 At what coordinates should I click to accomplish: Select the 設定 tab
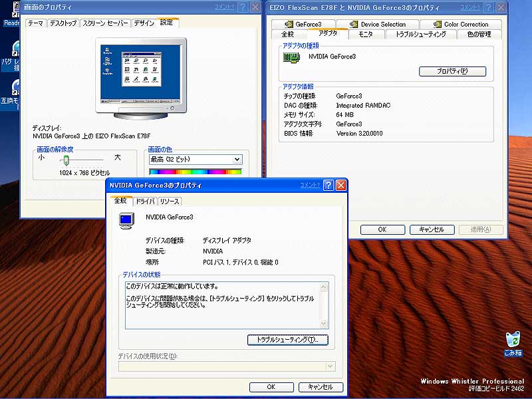[167, 23]
